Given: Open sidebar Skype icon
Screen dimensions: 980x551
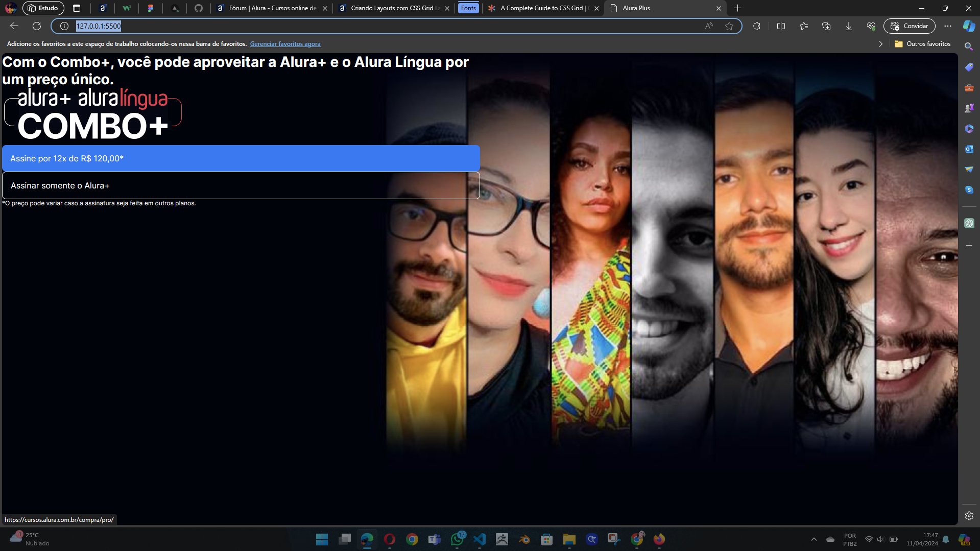Looking at the screenshot, I should click(969, 189).
